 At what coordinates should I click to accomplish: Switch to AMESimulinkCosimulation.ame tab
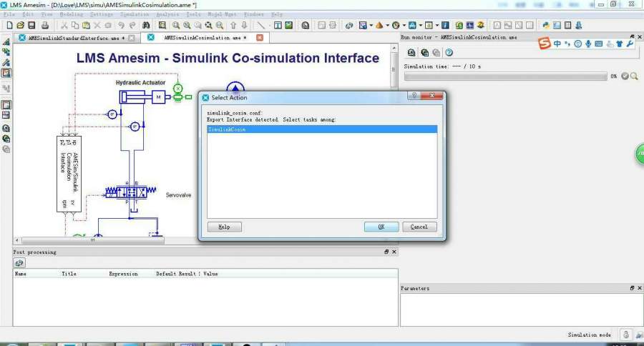[x=204, y=37]
